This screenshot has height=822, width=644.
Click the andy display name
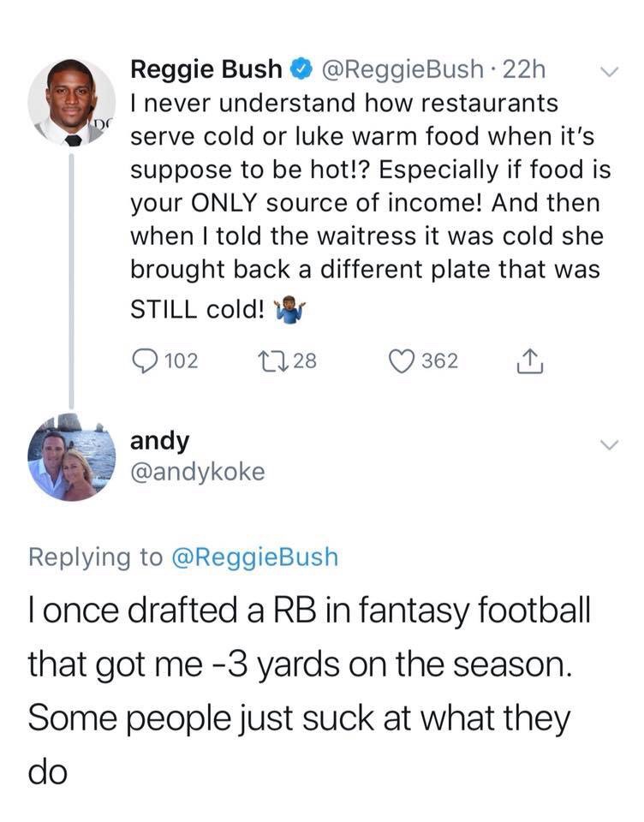159,440
